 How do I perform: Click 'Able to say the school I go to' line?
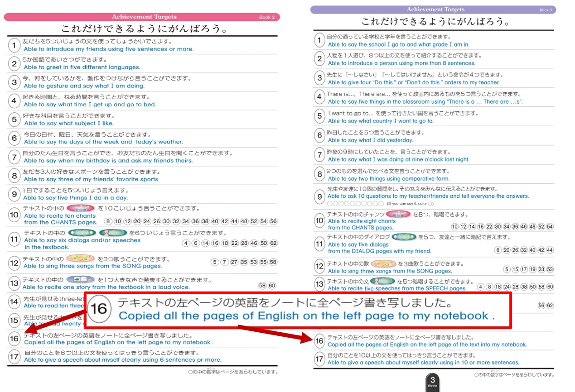(x=399, y=45)
